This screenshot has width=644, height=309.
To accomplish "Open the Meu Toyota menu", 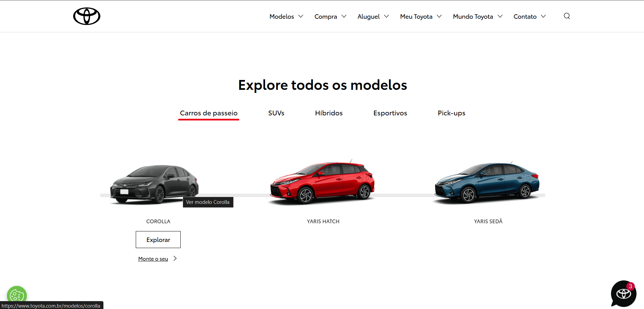I will (420, 16).
